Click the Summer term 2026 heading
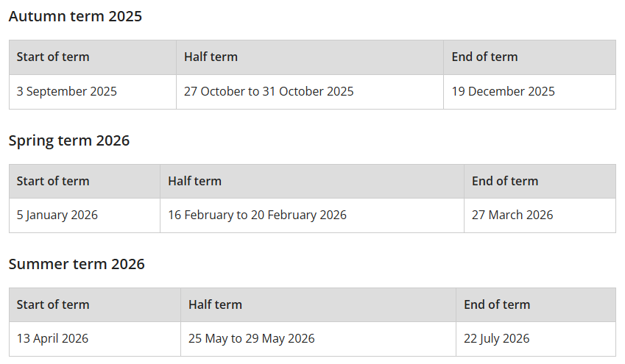Viewport: 625px width, 364px height. pos(77,264)
